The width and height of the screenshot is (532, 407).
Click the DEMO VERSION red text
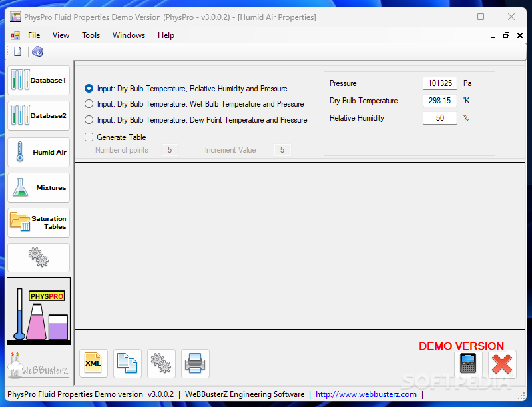pyautogui.click(x=461, y=346)
